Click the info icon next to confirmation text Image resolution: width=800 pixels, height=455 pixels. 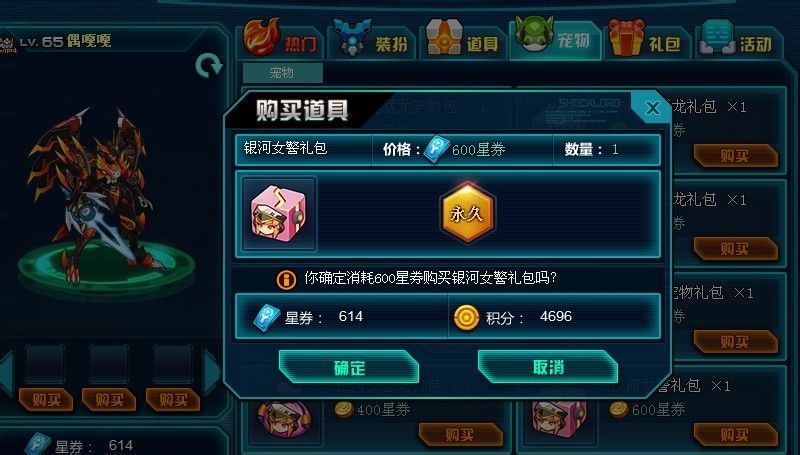286,279
